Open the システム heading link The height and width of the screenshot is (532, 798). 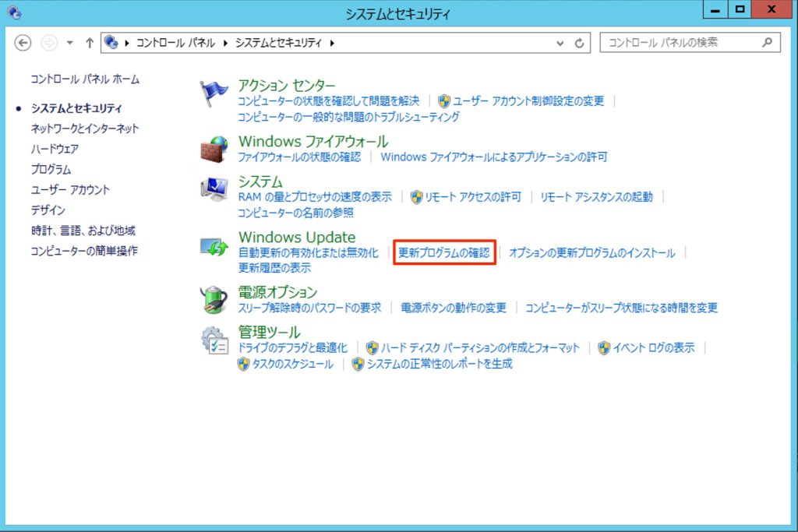260,181
